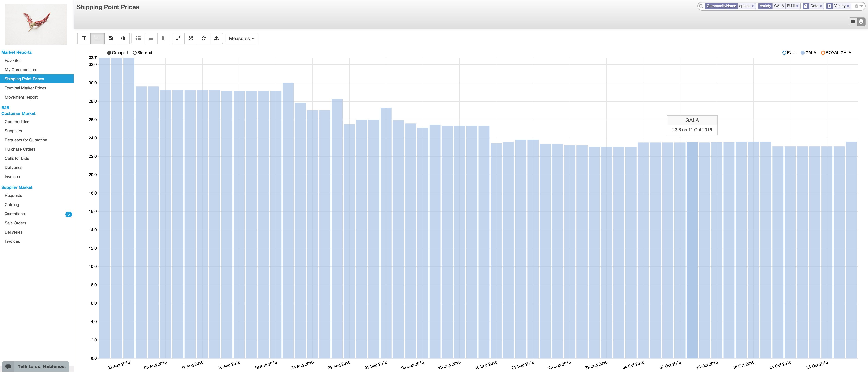The image size is (868, 372).
Task: Click the search magnifier icon
Action: tap(701, 6)
